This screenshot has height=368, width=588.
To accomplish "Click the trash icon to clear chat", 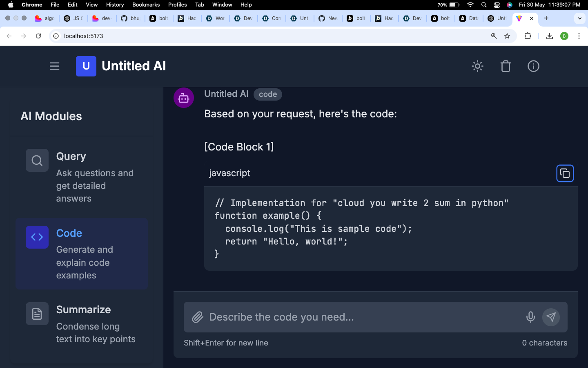I will tap(506, 66).
